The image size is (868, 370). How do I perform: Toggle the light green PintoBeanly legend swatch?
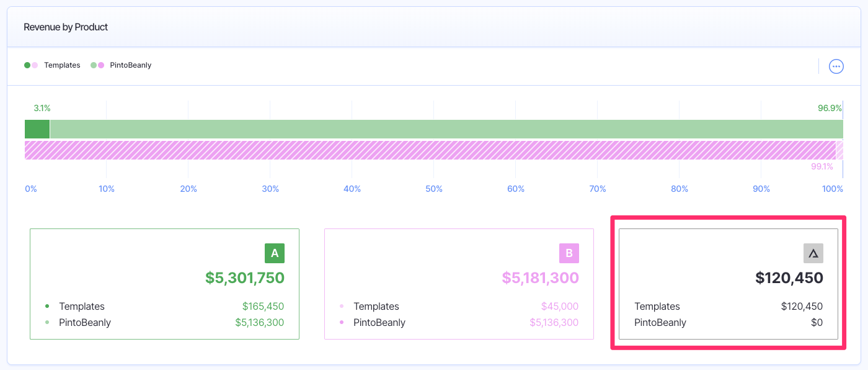[x=94, y=64]
